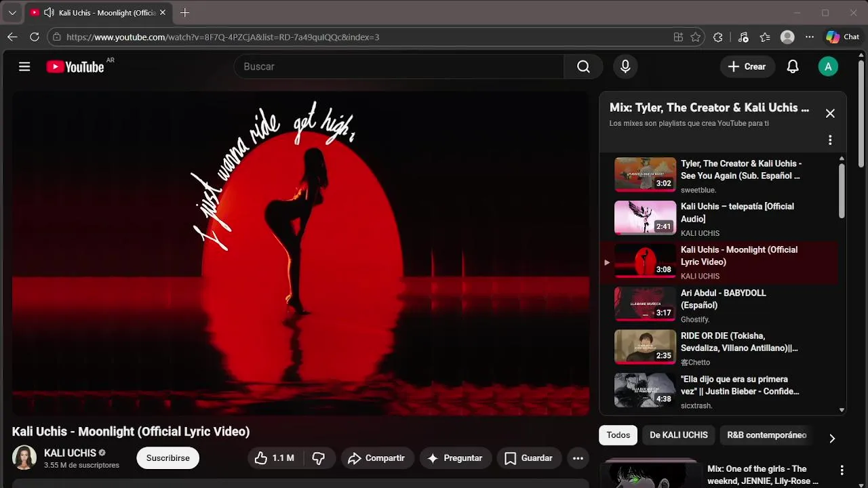Open more actions ellipsis below video
868x488 pixels.
pos(578,458)
